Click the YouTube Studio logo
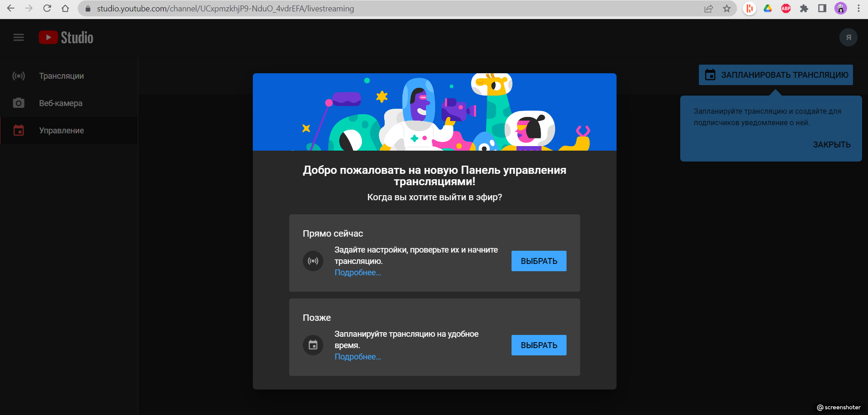Screen dimensions: 868x415 tap(66, 37)
